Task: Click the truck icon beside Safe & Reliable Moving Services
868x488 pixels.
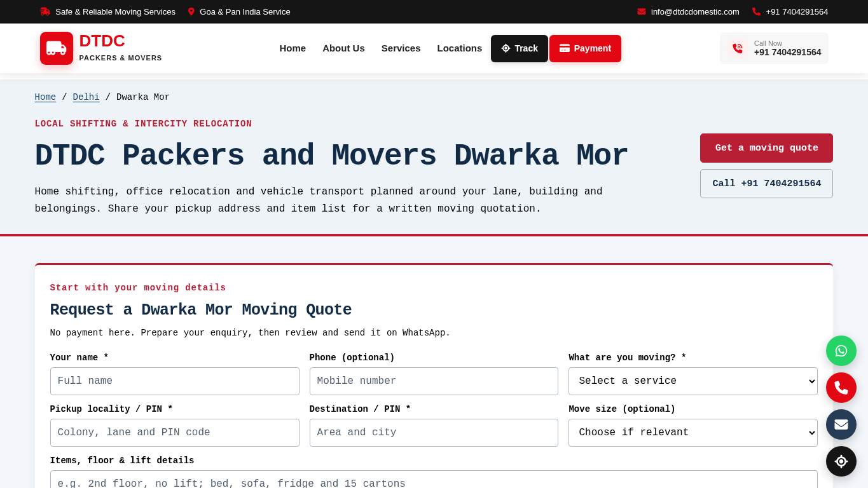Action: pyautogui.click(x=45, y=11)
